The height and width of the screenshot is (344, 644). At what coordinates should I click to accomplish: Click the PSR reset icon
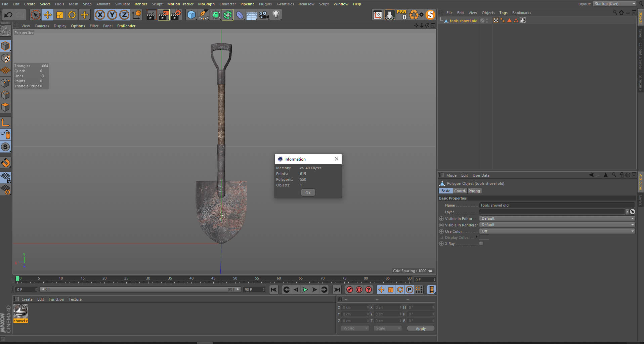coord(401,15)
